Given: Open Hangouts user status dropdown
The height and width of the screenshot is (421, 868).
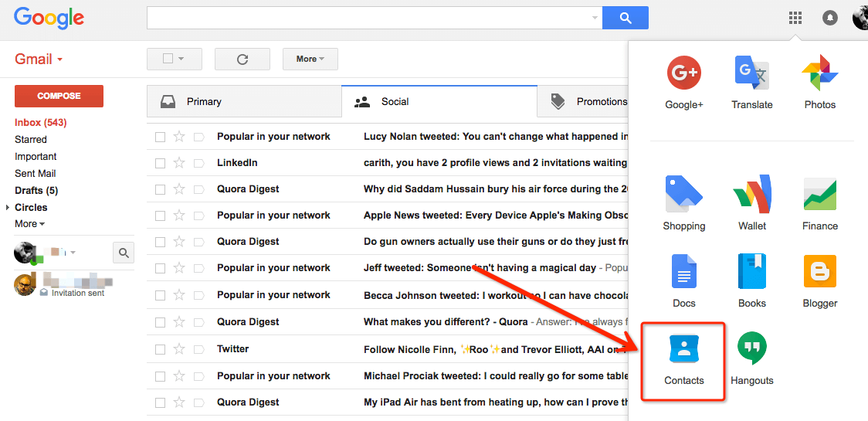Looking at the screenshot, I should pyautogui.click(x=73, y=253).
